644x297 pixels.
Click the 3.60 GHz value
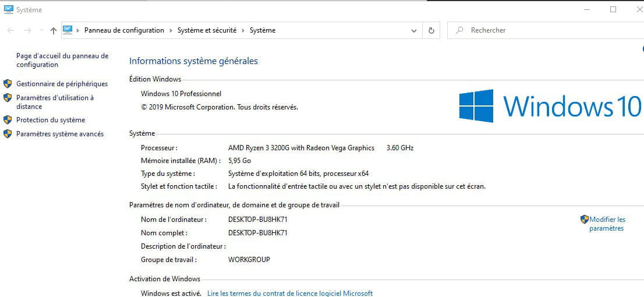tap(400, 148)
